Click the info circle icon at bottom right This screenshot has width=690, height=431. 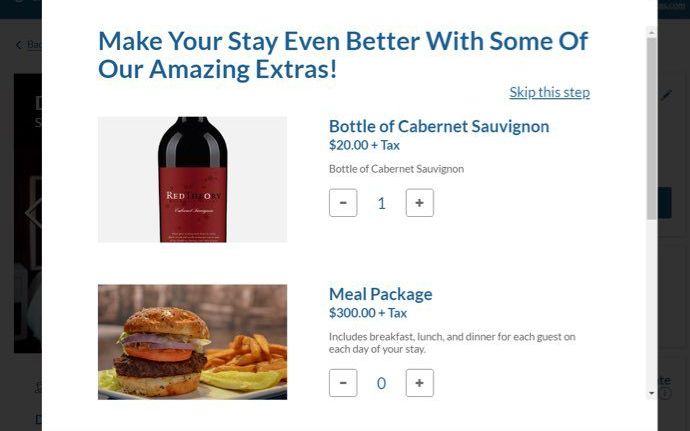tap(665, 393)
